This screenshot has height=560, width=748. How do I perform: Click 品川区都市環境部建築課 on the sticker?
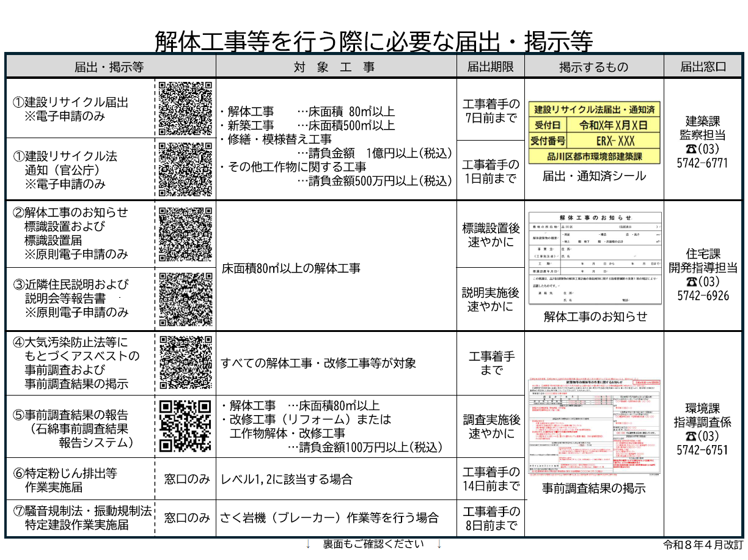(x=594, y=157)
